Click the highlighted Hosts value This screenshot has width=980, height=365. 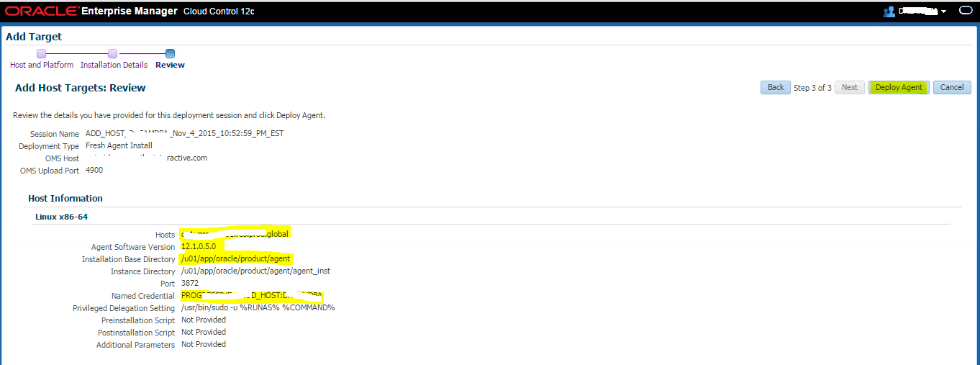click(x=235, y=234)
